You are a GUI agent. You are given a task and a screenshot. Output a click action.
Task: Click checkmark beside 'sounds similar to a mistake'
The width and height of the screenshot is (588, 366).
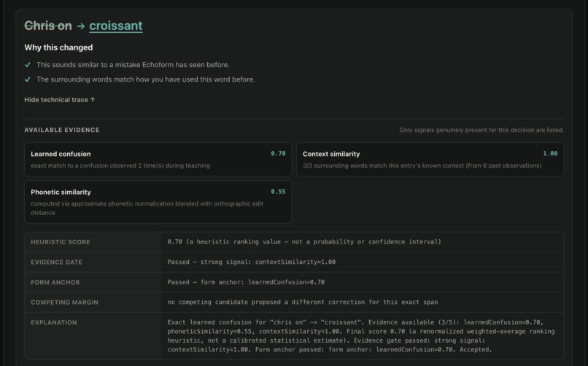tap(28, 65)
